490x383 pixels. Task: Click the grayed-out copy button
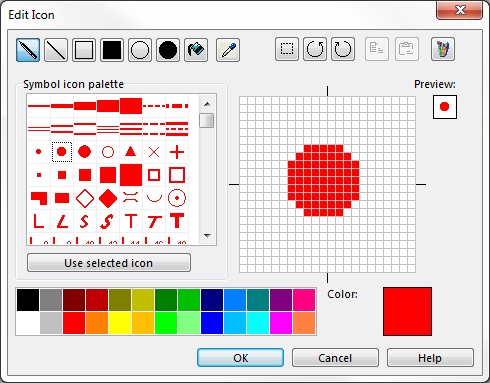coord(377,49)
